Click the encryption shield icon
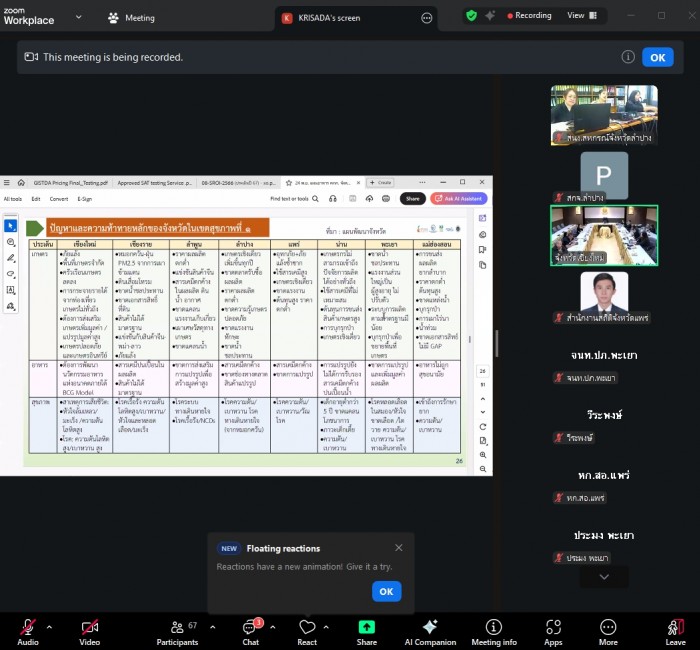Image resolution: width=700 pixels, height=650 pixels. point(472,16)
